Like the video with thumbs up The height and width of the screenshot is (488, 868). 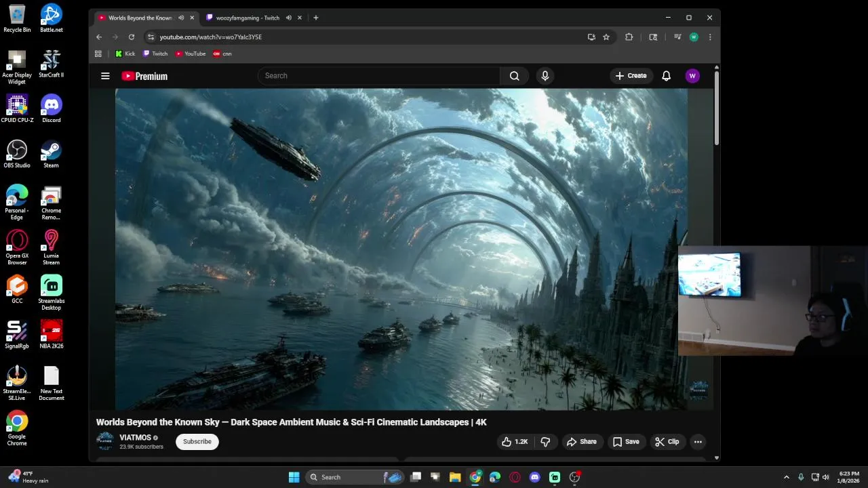click(514, 442)
